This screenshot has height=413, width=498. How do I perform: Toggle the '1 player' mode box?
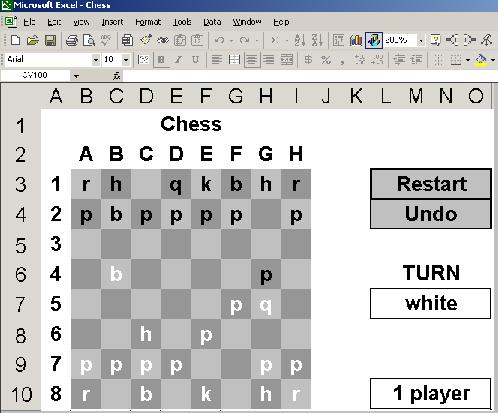(x=430, y=393)
